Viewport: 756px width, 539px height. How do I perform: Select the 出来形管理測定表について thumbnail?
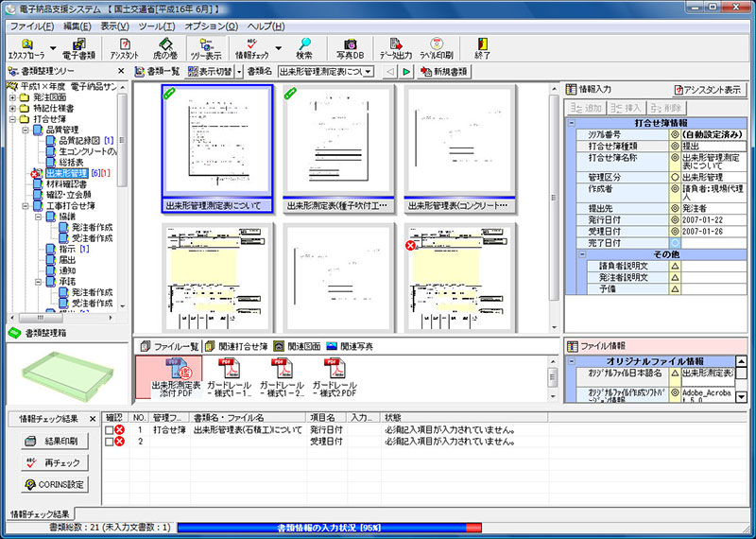(217, 148)
